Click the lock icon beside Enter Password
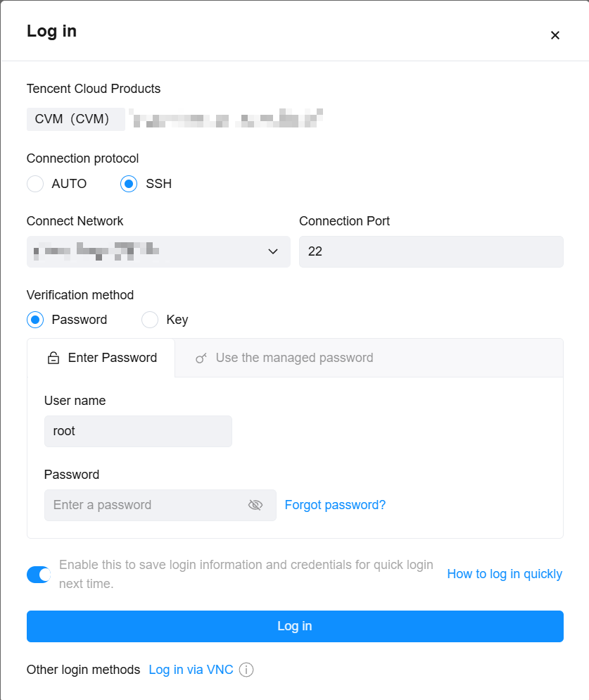Screen dimensions: 589x700 53,358
